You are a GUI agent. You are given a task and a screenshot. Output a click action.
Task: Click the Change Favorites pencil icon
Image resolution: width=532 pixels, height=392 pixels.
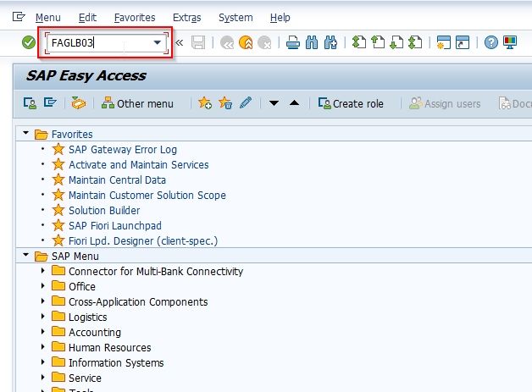[x=246, y=102]
